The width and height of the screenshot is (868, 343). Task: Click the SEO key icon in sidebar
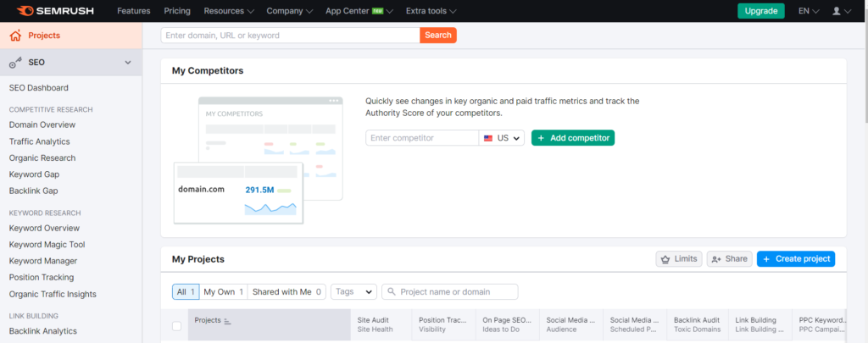pos(14,63)
